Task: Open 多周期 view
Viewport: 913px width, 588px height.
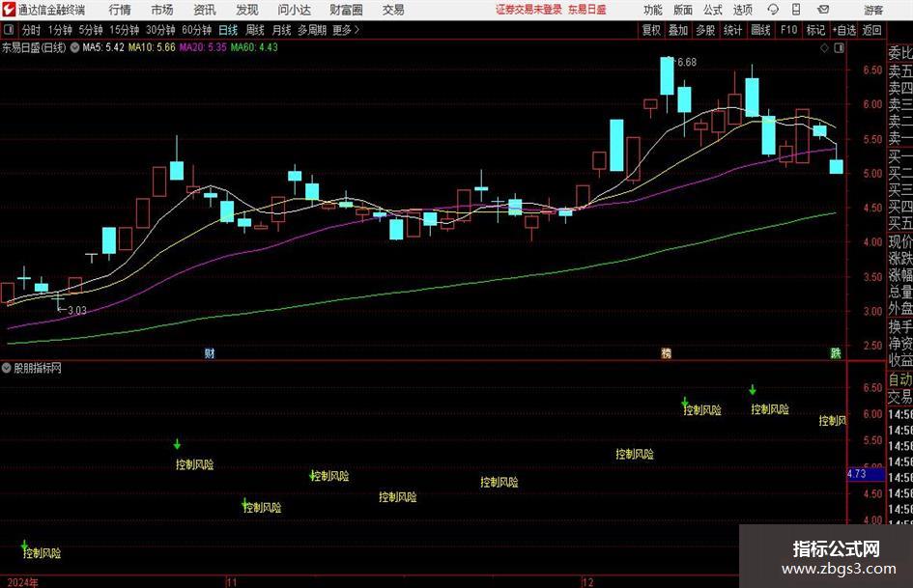Action: [312, 30]
